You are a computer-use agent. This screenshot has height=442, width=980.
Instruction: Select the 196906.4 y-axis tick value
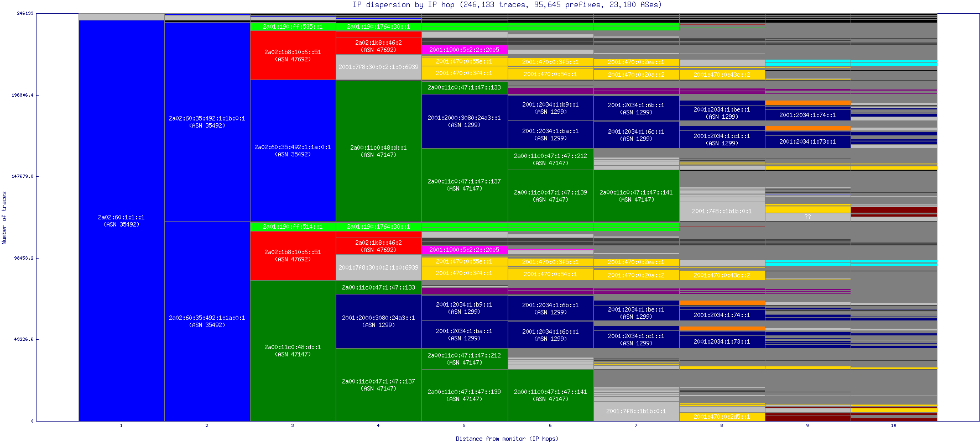pyautogui.click(x=23, y=95)
